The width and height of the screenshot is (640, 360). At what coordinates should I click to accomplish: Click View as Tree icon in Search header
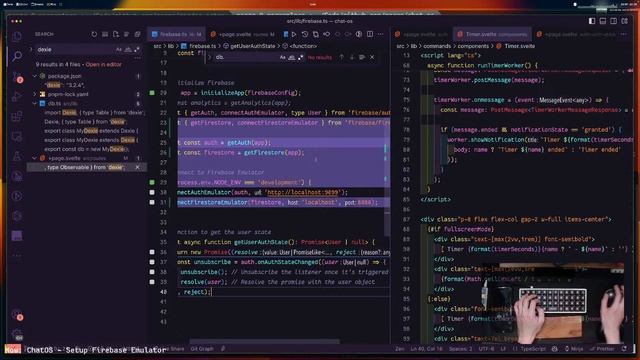(x=127, y=34)
